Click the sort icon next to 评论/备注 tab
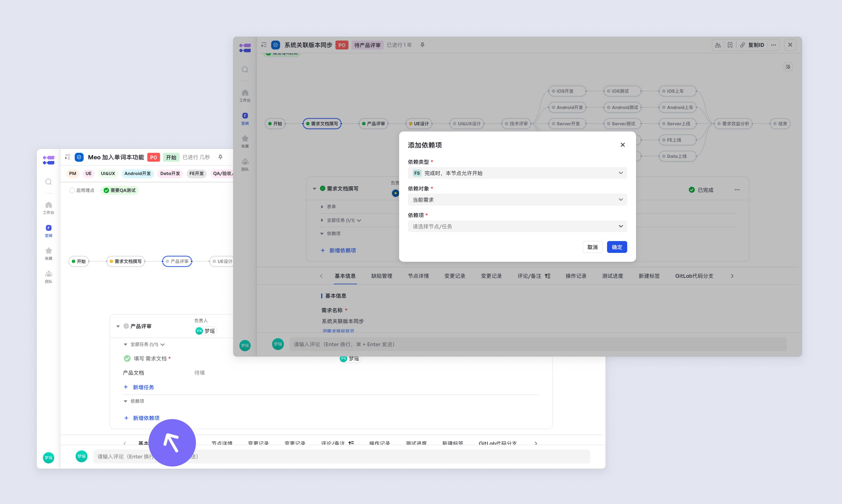Viewport: 842px width, 504px height. click(547, 276)
